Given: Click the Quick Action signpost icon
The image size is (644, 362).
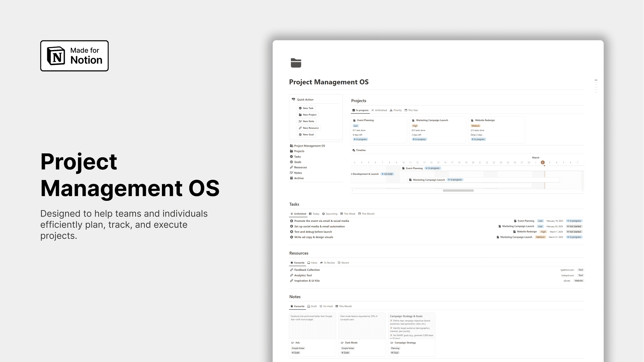Looking at the screenshot, I should [x=293, y=99].
